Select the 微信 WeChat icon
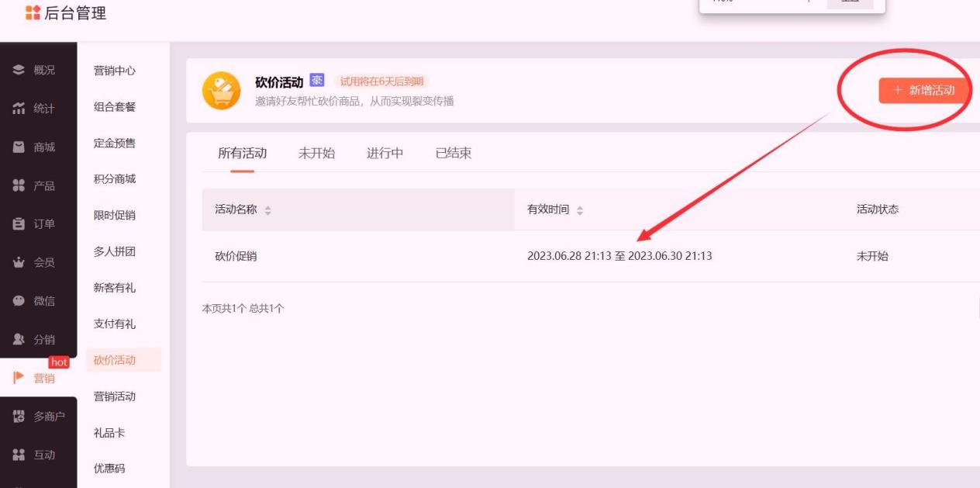The width and height of the screenshot is (980, 488). [x=19, y=301]
